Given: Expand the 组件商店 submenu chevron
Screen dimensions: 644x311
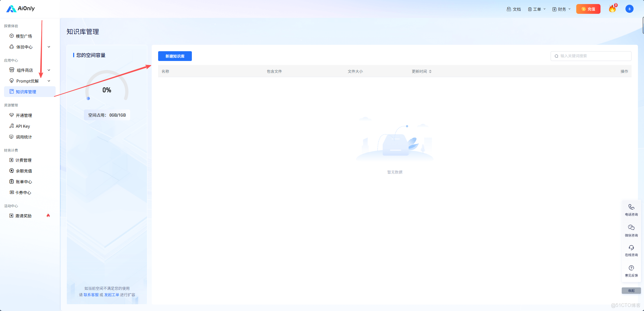Looking at the screenshot, I should [x=49, y=70].
